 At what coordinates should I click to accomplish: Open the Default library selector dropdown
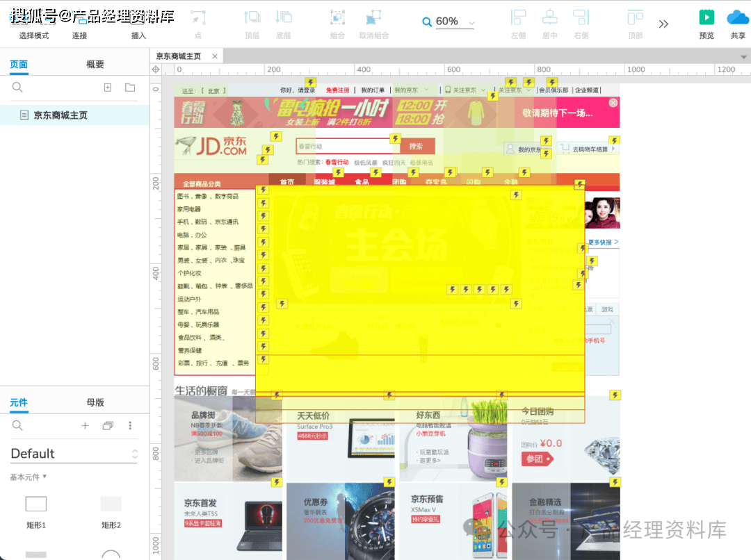pos(74,453)
